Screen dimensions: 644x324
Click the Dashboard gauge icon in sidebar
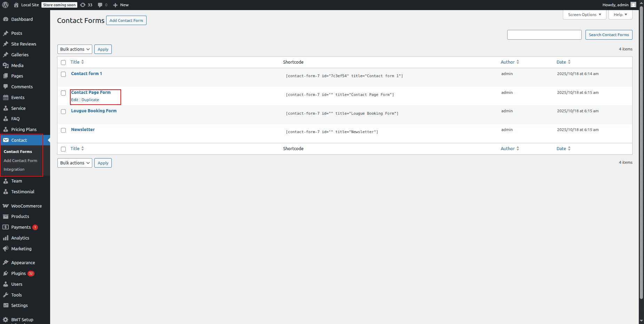6,19
